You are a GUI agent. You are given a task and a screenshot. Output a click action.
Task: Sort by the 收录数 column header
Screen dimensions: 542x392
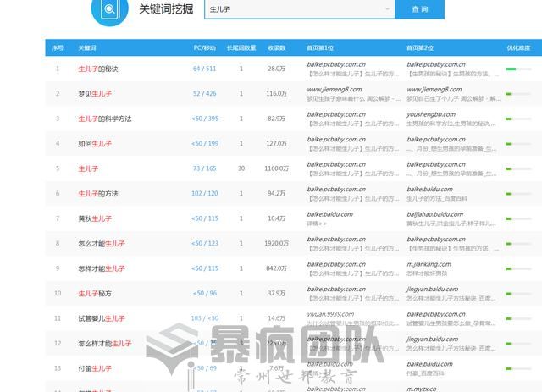(277, 47)
